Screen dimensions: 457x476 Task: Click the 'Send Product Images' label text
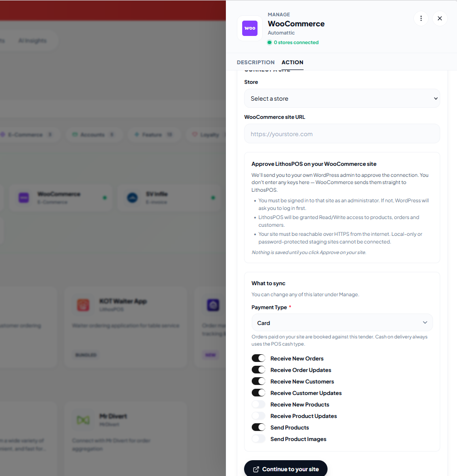(x=298, y=439)
